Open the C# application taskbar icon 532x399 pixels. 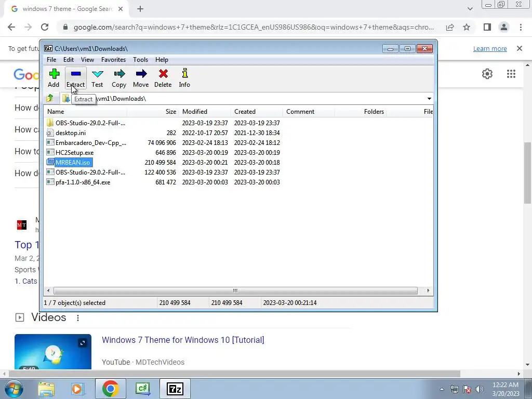tap(142, 389)
